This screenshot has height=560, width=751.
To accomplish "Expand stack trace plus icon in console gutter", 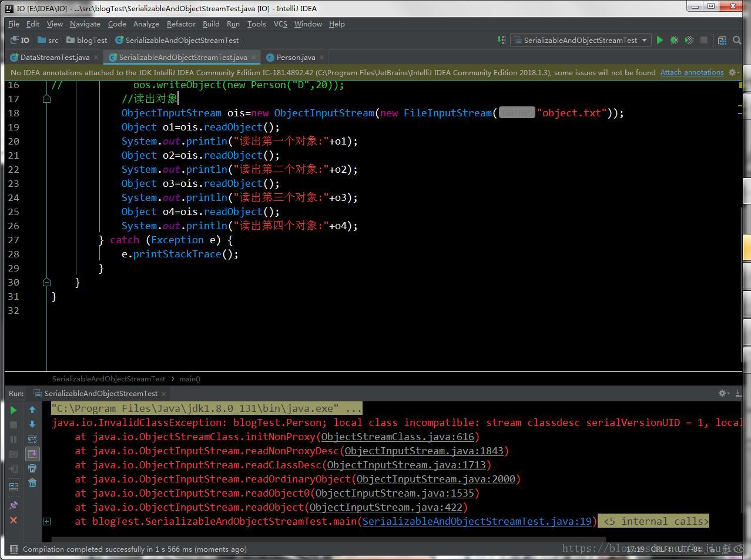I will tap(47, 521).
